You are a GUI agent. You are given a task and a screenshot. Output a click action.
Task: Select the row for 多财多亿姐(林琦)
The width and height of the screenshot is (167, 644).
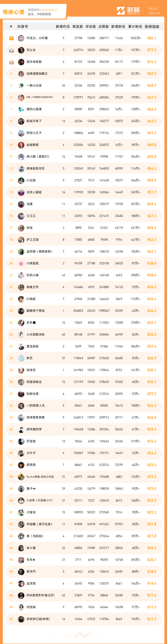[84, 619]
